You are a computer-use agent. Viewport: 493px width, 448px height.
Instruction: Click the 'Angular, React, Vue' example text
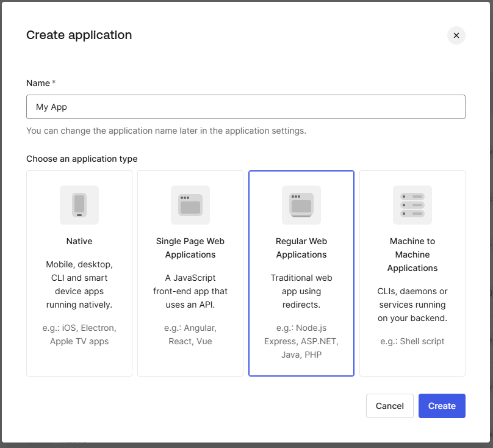pos(190,334)
